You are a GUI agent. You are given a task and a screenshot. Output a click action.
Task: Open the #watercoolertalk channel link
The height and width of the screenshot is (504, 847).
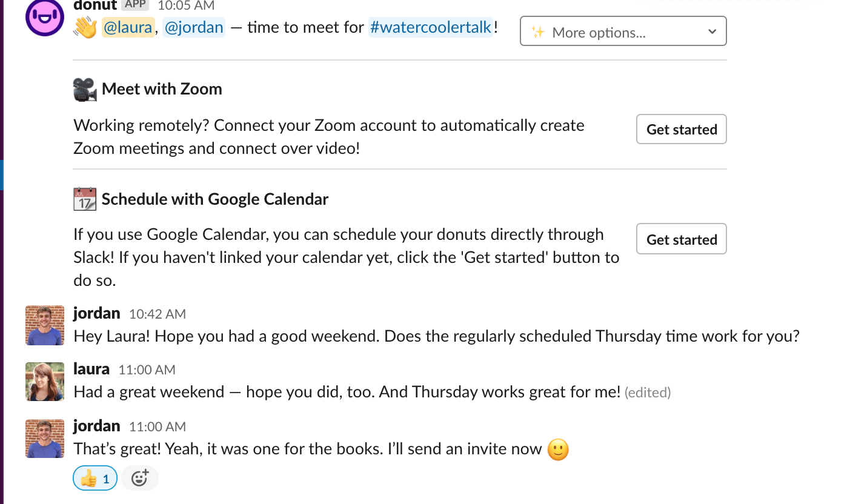[x=430, y=27]
